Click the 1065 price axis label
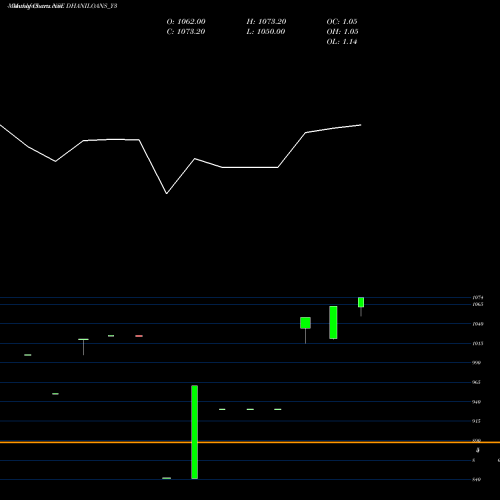Image resolution: width=500 pixels, height=500 pixels. click(478, 304)
